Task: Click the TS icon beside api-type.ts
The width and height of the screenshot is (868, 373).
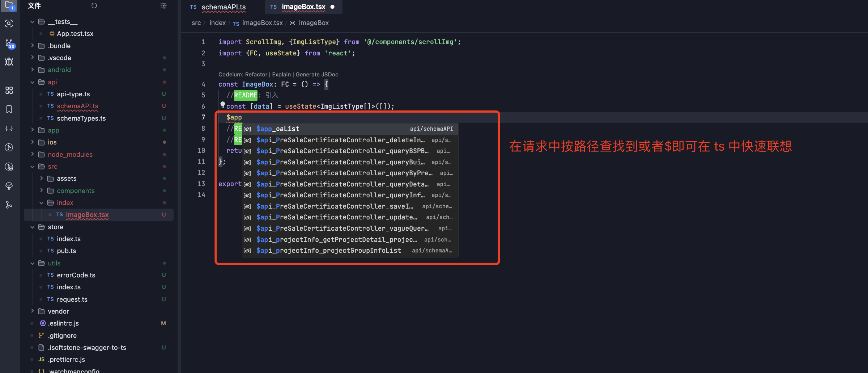Action: click(50, 94)
